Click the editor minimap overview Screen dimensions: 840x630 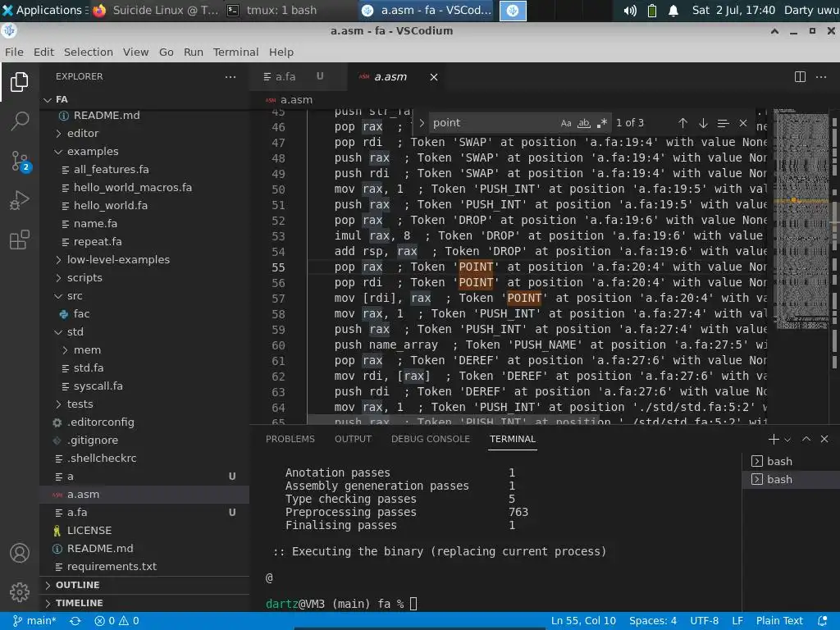[x=801, y=218]
